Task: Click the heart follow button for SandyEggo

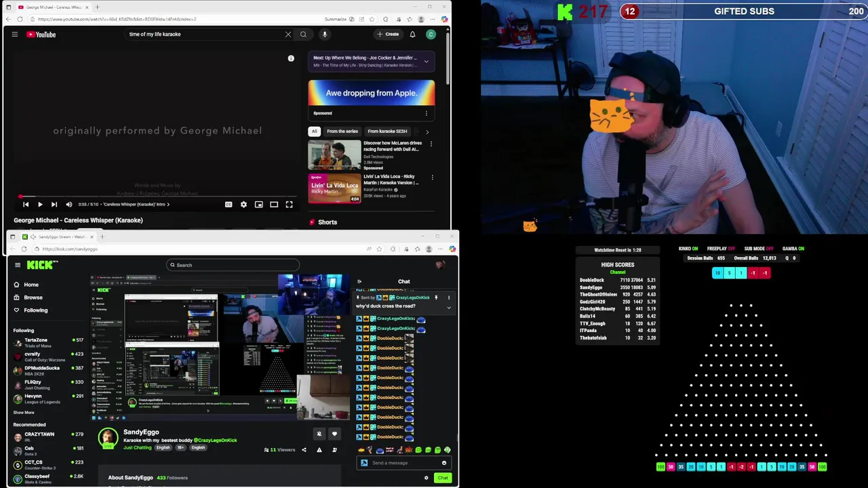Action: pyautogui.click(x=334, y=434)
